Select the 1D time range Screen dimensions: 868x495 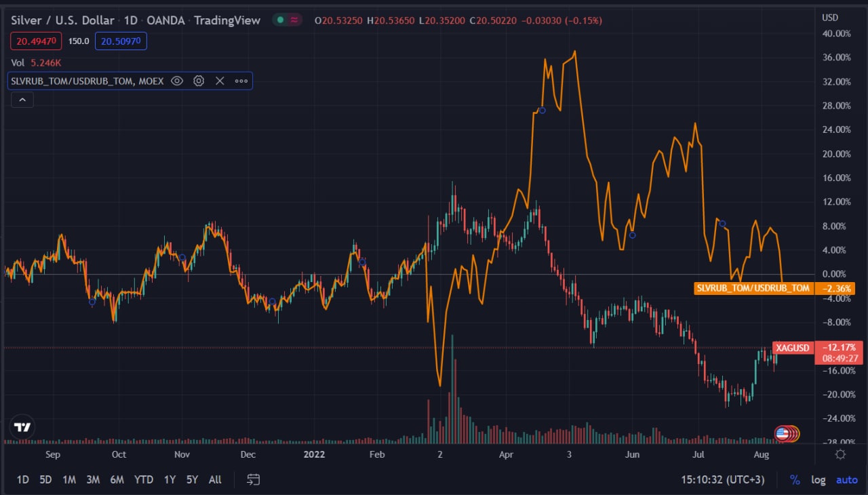click(23, 479)
